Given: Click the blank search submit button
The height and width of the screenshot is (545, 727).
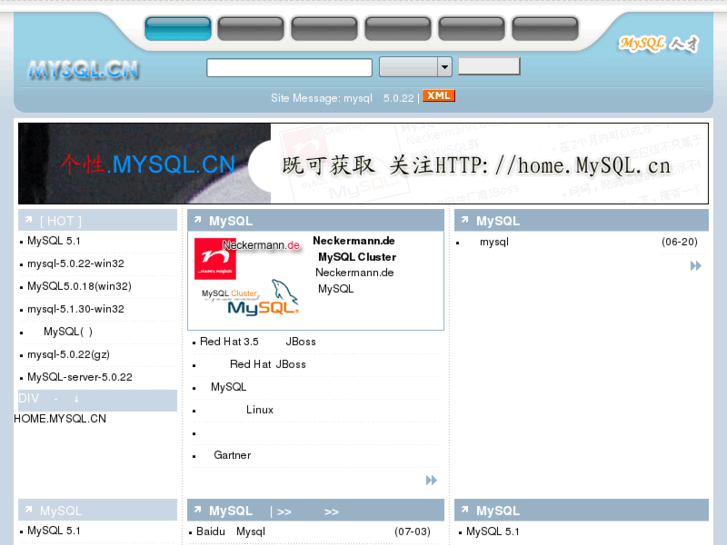Looking at the screenshot, I should pyautogui.click(x=489, y=66).
